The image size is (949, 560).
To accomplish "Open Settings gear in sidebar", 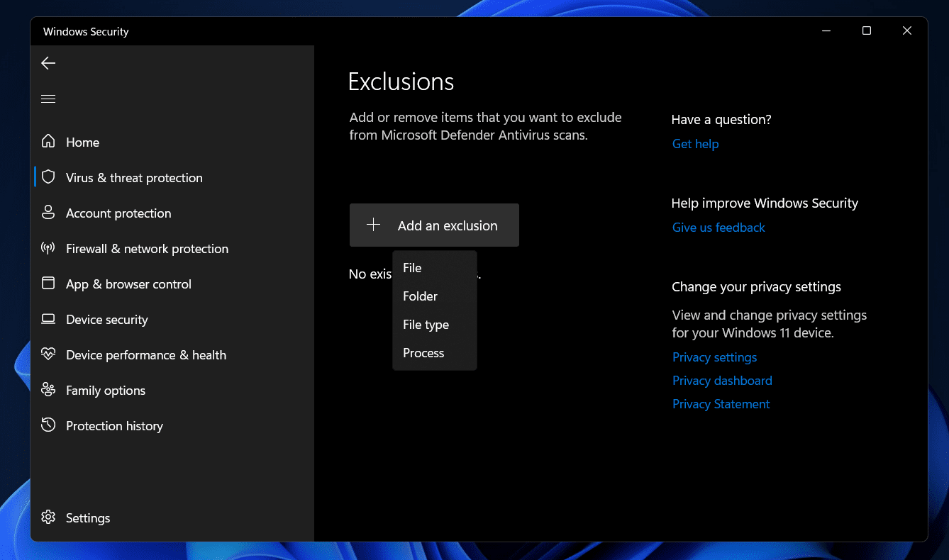I will click(x=48, y=517).
